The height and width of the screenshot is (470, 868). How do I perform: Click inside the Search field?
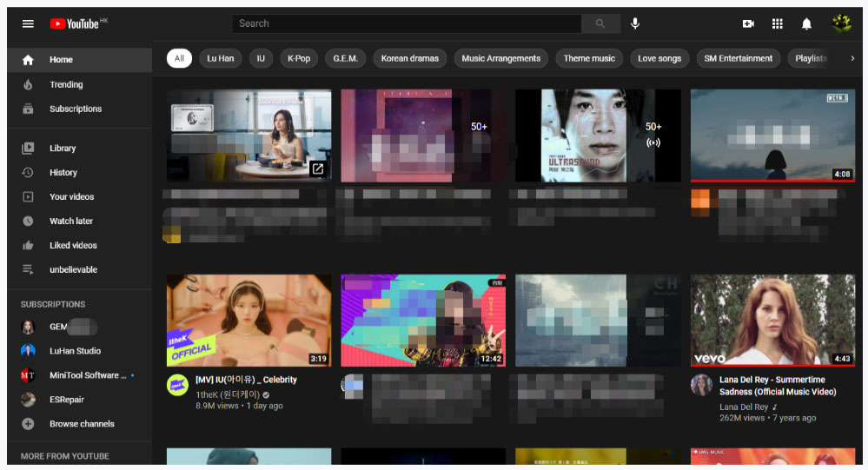tap(407, 23)
